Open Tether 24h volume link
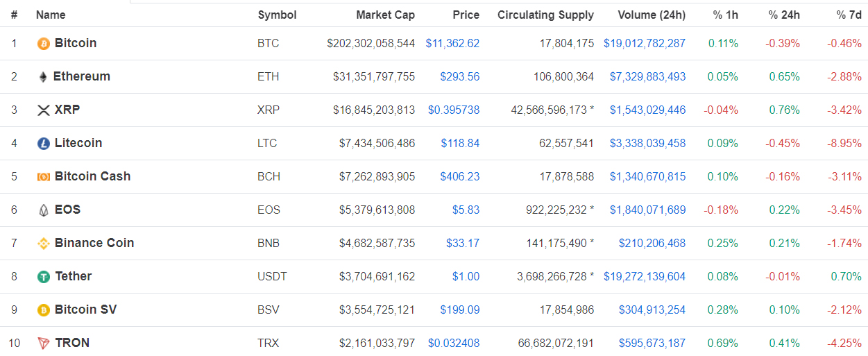The height and width of the screenshot is (356, 868). [x=645, y=276]
